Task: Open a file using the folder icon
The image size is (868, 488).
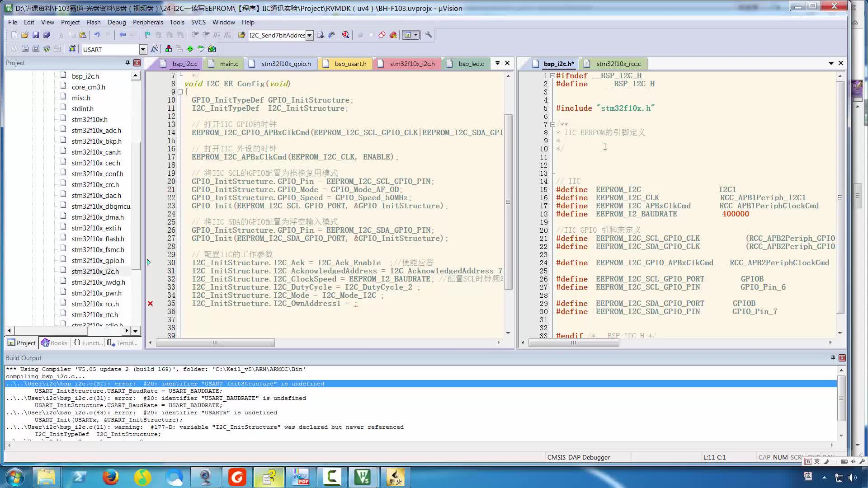Action: [x=25, y=35]
